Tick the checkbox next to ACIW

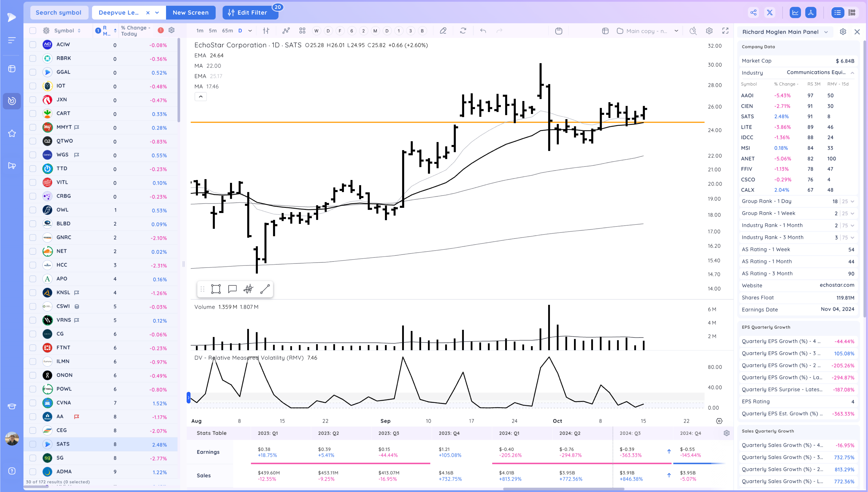tap(33, 44)
